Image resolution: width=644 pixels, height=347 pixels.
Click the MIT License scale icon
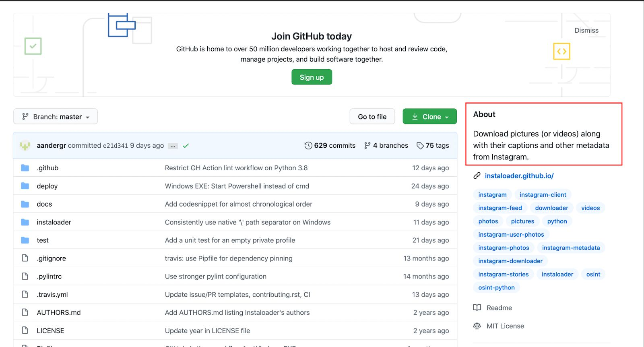477,326
